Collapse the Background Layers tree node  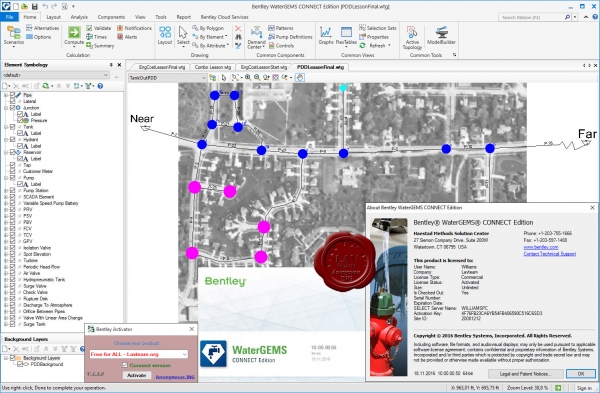coord(6,358)
